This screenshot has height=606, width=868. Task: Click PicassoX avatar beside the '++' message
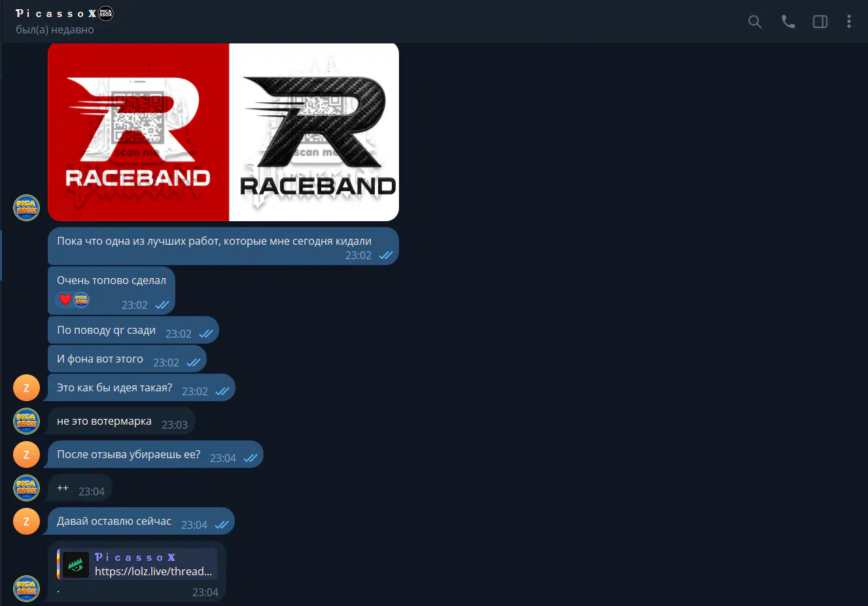[27, 488]
